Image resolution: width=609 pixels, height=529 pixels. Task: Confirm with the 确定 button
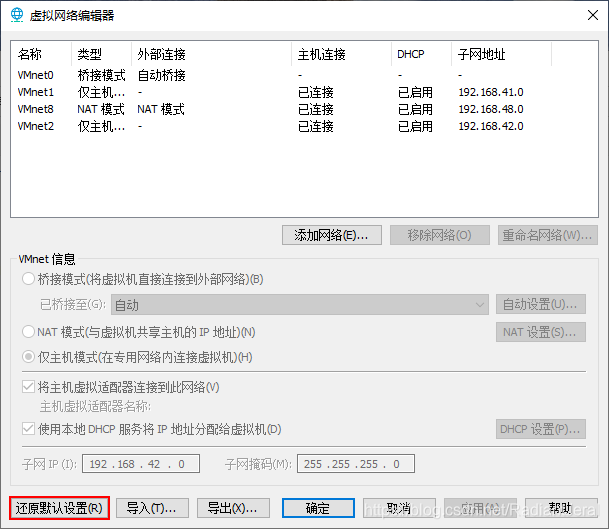click(x=318, y=508)
